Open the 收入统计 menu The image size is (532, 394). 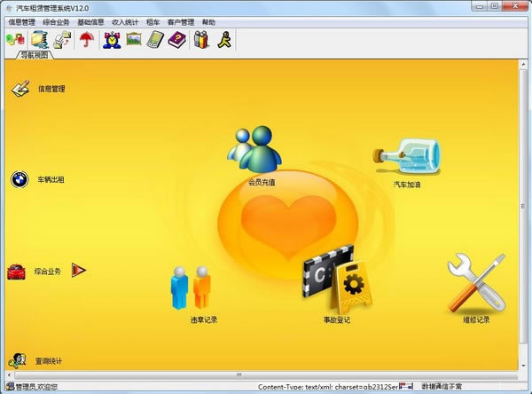[125, 22]
